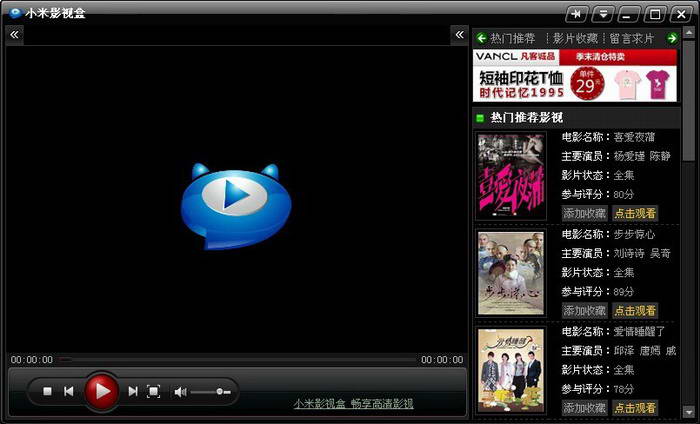Add 爱情睡醒了 to favorites via 添加收藏
The height and width of the screenshot is (424, 700).
(584, 407)
